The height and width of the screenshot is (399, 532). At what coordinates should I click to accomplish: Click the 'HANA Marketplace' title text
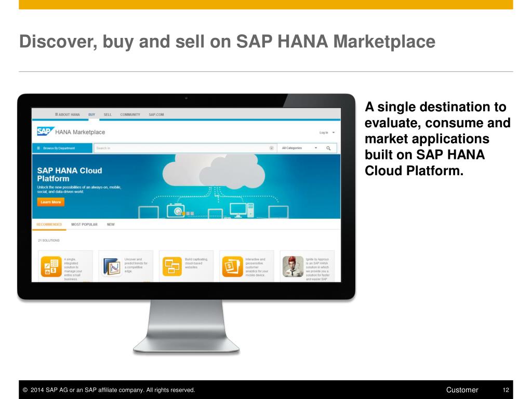pyautogui.click(x=80, y=132)
